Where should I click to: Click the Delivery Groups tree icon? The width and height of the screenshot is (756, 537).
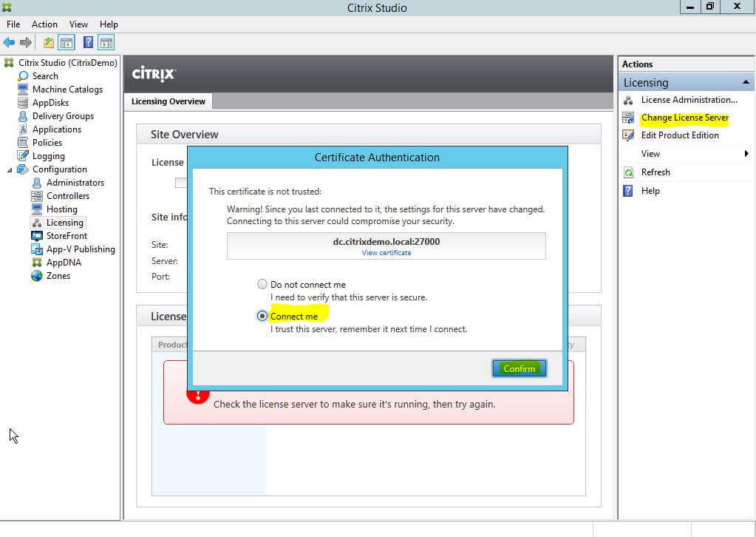(x=23, y=116)
